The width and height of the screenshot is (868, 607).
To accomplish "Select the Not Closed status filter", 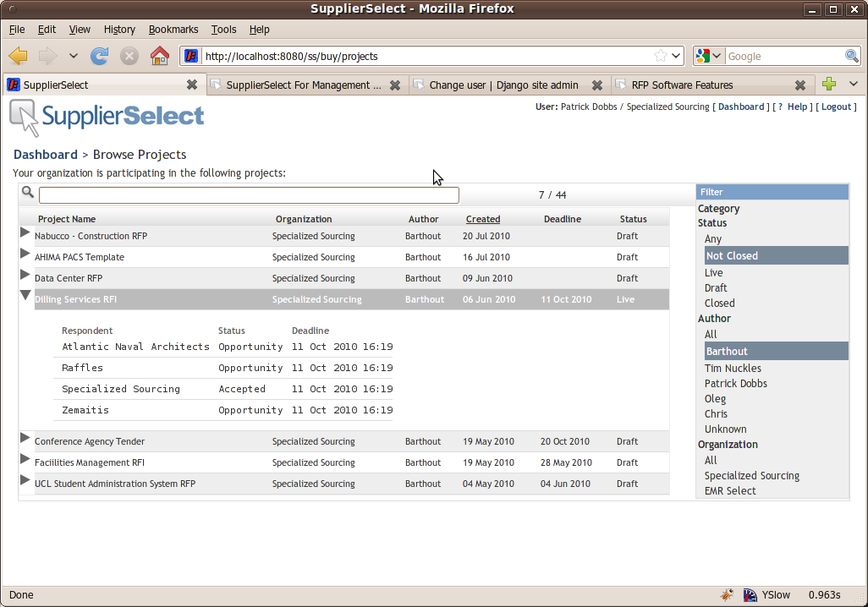I will [776, 255].
